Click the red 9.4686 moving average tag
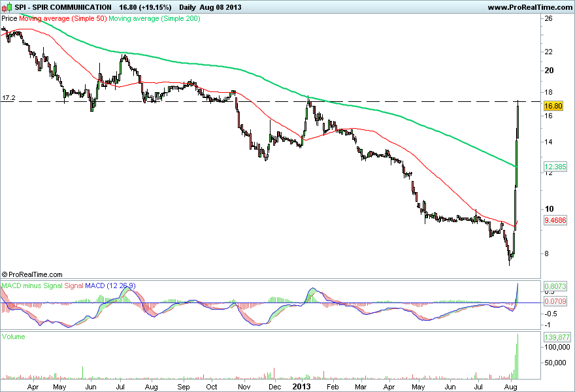Viewport: 575px width, 392px height. point(555,220)
